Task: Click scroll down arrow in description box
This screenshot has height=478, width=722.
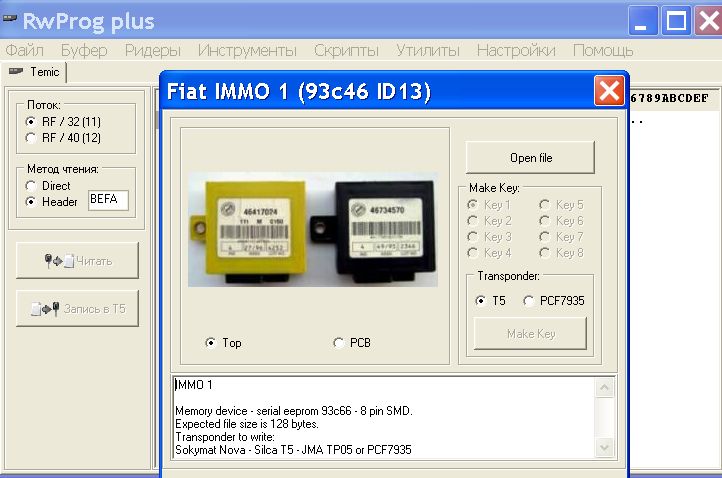Action: (x=604, y=447)
